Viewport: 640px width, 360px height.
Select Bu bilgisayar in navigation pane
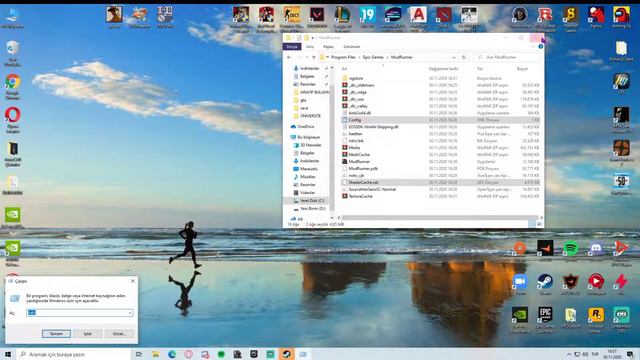[x=308, y=137]
